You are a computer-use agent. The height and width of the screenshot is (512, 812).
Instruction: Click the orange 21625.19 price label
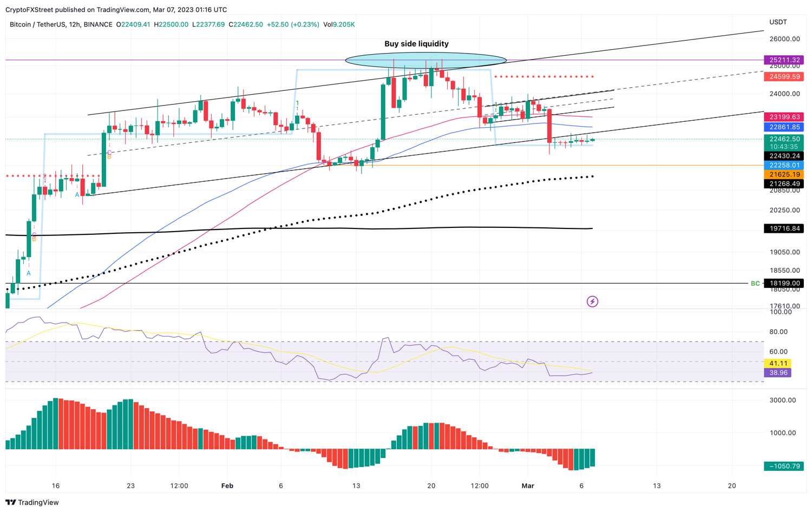click(784, 174)
